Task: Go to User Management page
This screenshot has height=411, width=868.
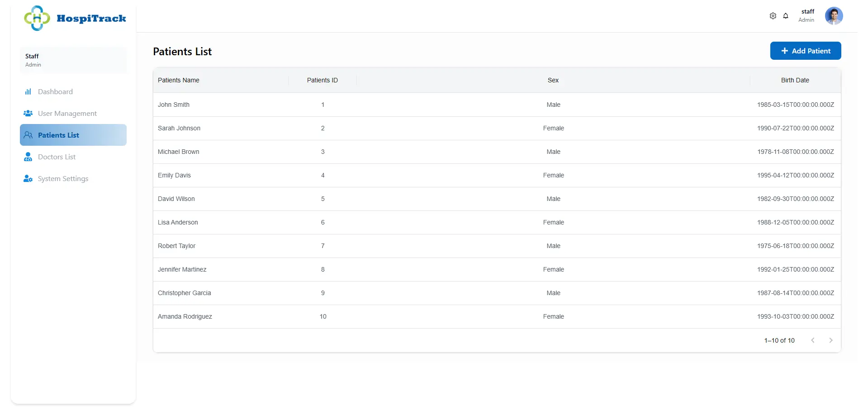Action: pyautogui.click(x=67, y=114)
